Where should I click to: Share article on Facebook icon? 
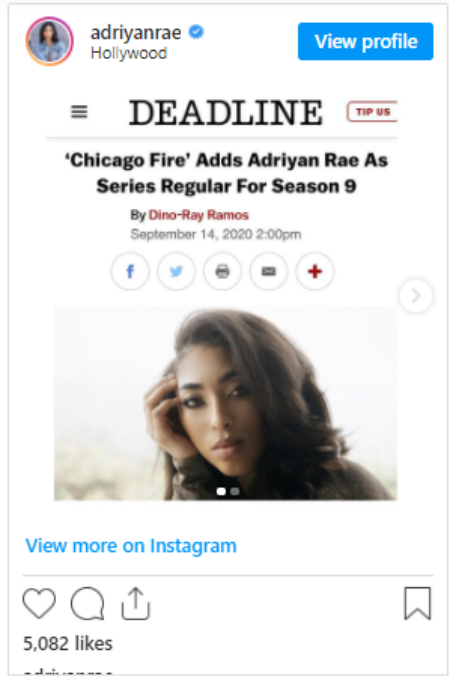(x=130, y=272)
